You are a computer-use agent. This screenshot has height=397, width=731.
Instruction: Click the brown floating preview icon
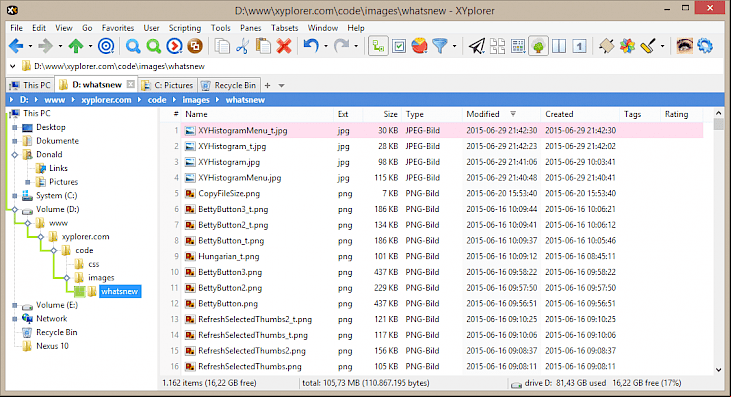[195, 46]
